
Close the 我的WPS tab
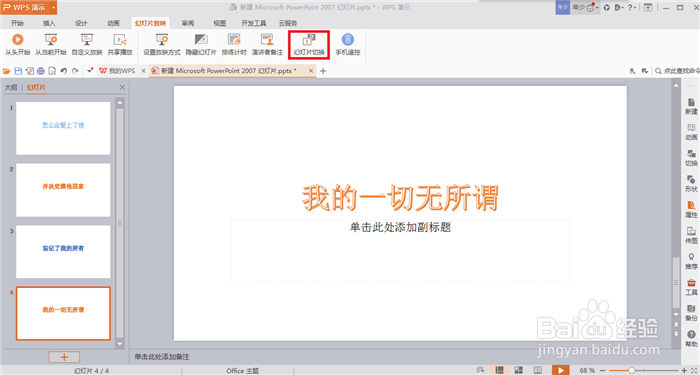143,71
